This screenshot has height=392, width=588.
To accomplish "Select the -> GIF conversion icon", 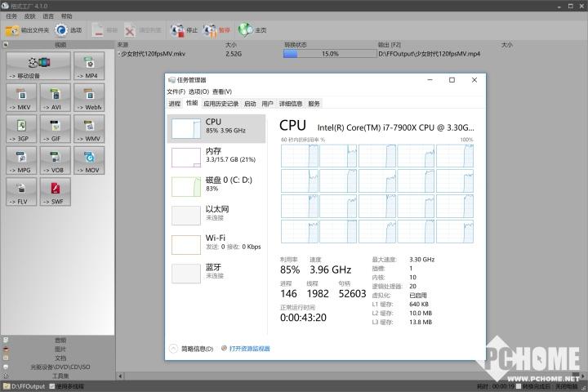I will coord(56,129).
